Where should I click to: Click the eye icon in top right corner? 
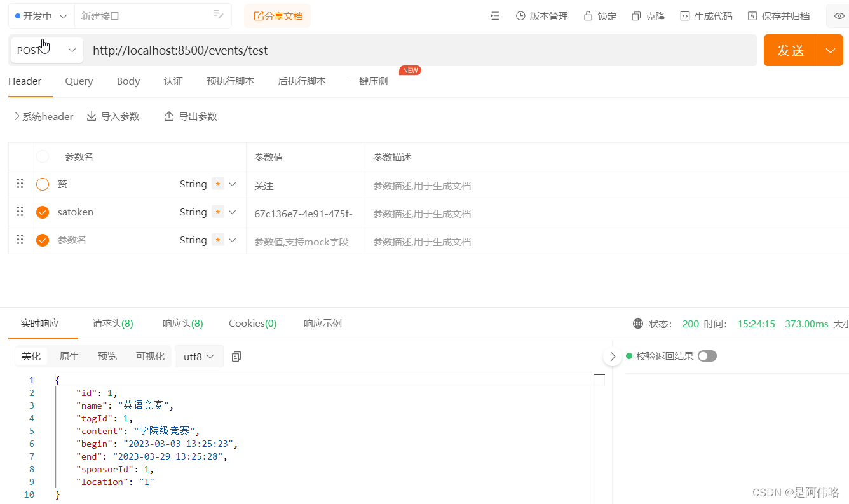pos(840,15)
